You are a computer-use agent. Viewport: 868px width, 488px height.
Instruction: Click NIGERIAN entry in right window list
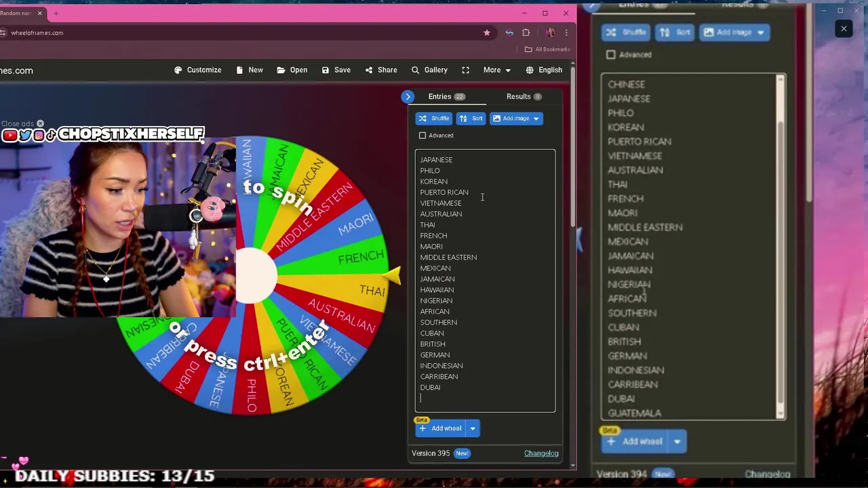(x=629, y=284)
